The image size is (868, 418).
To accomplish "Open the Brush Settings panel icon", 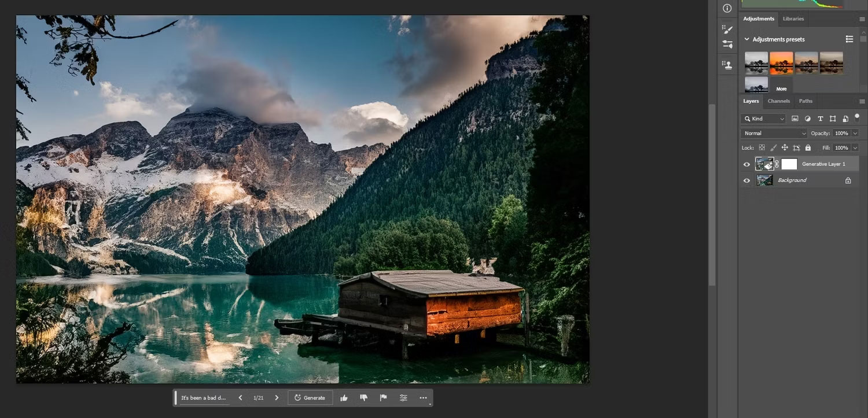I will pos(727,29).
